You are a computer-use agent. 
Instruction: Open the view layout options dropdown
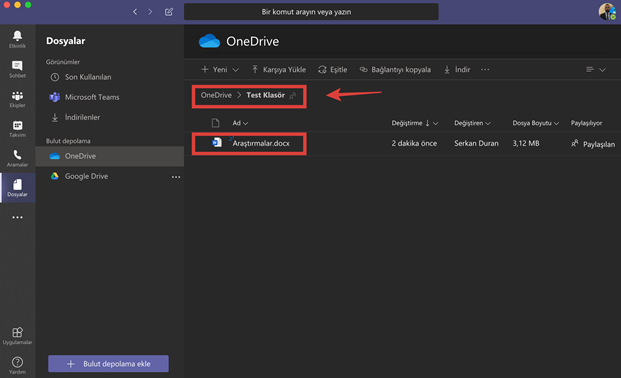[596, 70]
